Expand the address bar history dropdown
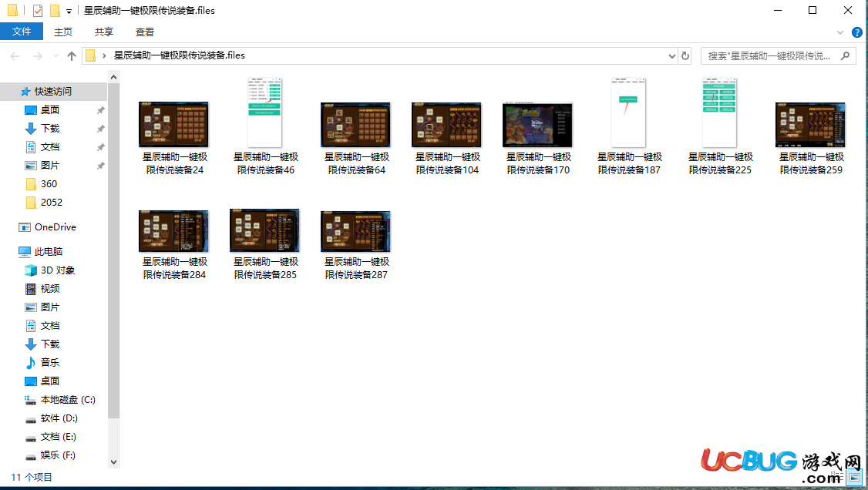Image resolution: width=868 pixels, height=490 pixels. tap(671, 56)
